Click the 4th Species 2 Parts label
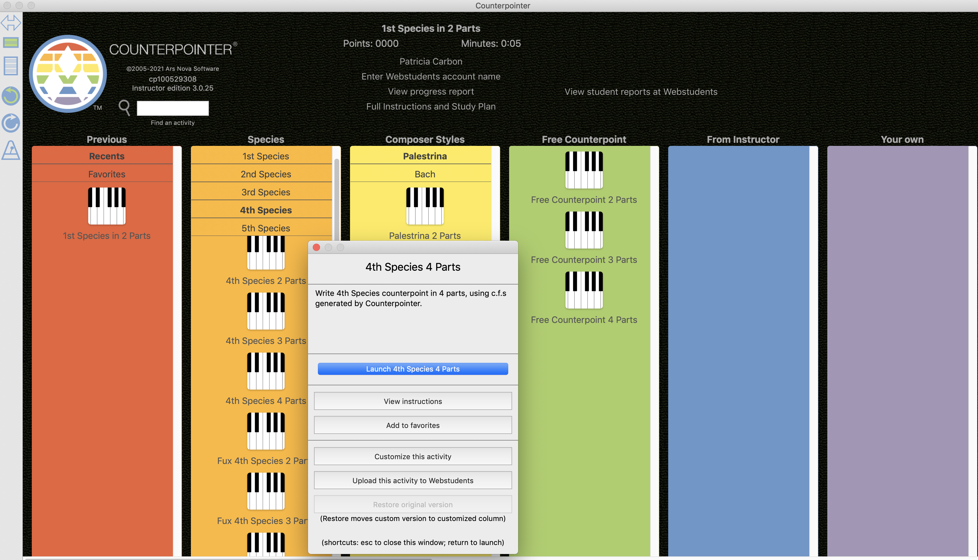Image resolution: width=978 pixels, height=560 pixels. click(266, 281)
